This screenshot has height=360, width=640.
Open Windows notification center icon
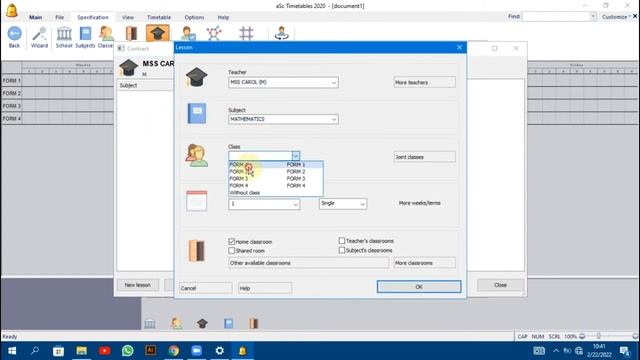click(624, 351)
